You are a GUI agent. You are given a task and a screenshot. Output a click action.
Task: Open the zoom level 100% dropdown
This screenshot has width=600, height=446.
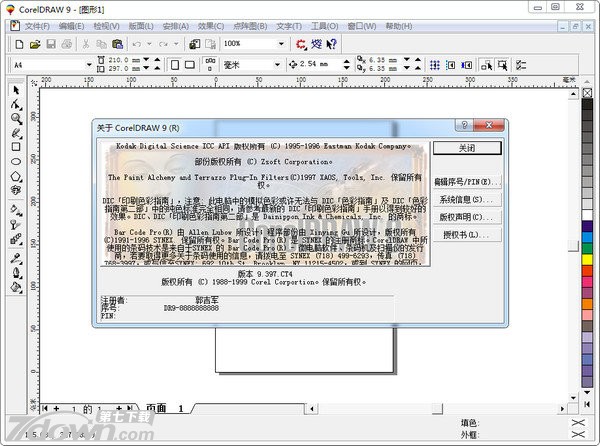tap(281, 44)
